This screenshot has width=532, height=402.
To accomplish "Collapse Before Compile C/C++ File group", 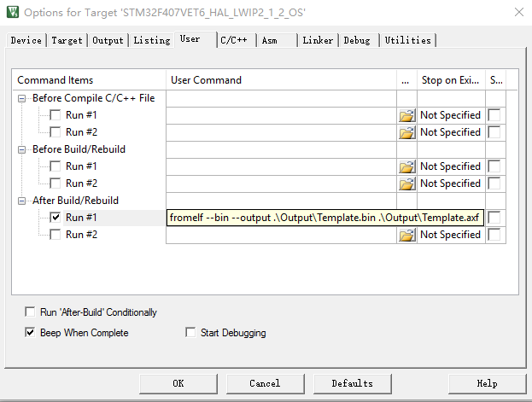I will tap(21, 99).
